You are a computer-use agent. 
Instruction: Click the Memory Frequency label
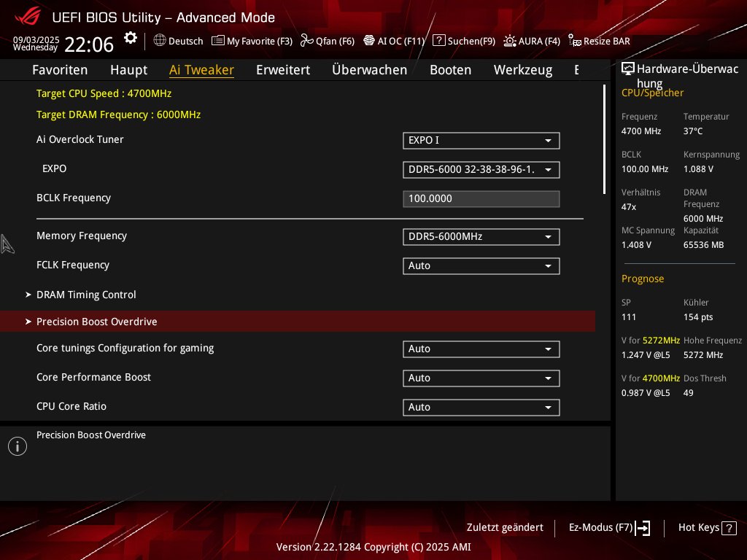tap(82, 236)
